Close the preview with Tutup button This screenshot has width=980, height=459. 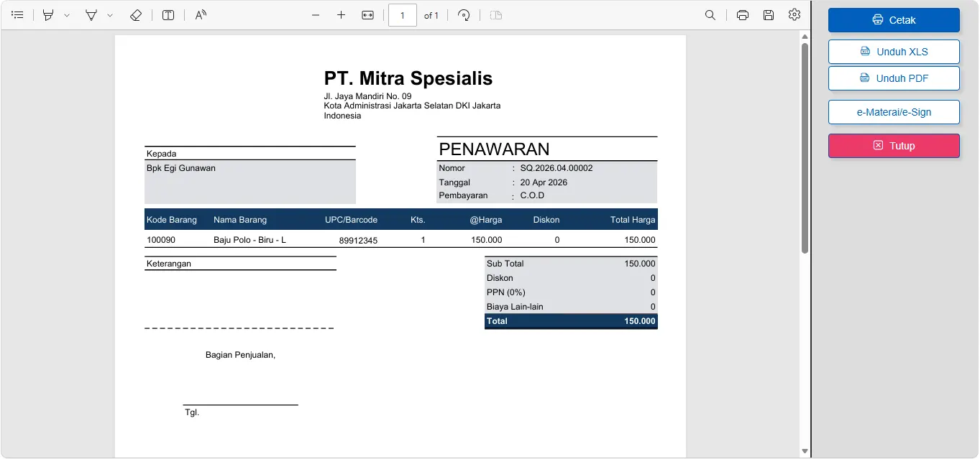(x=894, y=146)
